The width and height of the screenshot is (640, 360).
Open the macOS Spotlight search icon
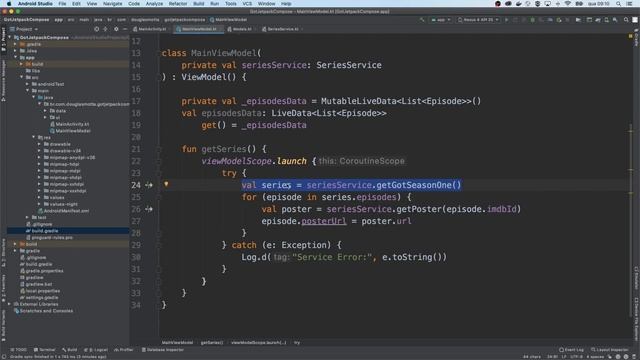click(x=619, y=4)
